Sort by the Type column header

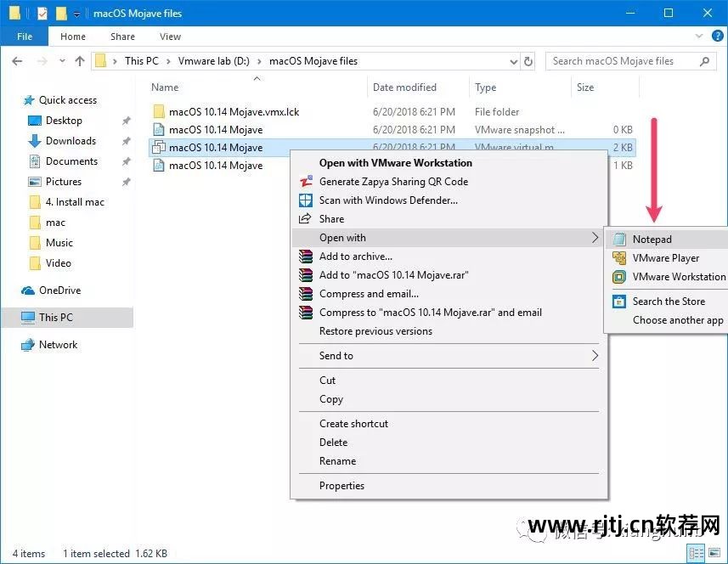click(485, 87)
